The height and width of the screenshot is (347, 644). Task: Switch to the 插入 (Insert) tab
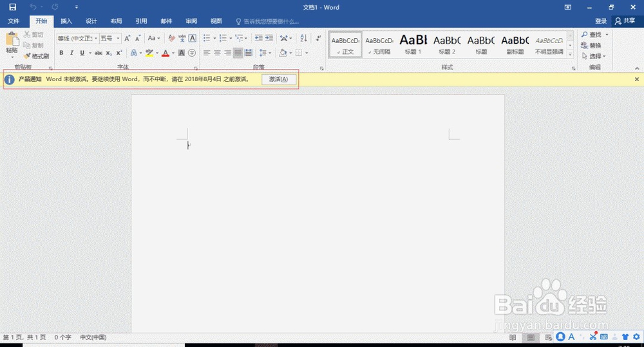[x=66, y=21]
